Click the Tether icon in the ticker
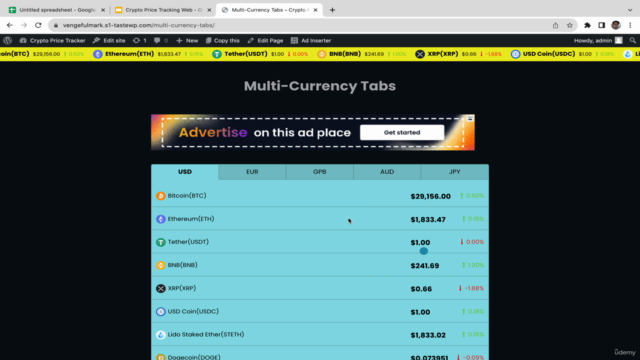This screenshot has height=360, width=640. point(217,54)
